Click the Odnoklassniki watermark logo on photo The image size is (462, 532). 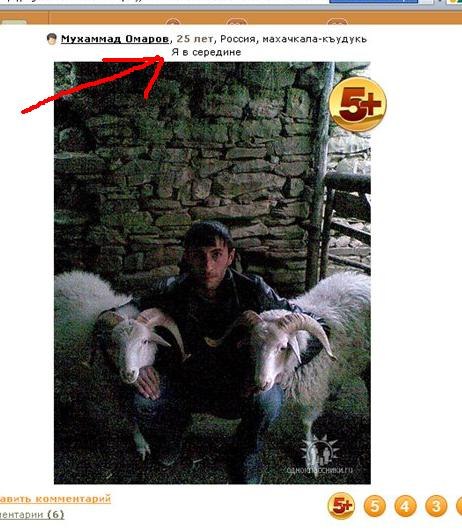pyautogui.click(x=320, y=456)
